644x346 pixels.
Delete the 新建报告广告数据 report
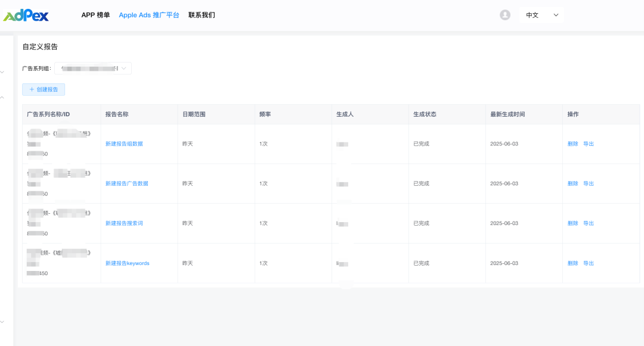[572, 183]
